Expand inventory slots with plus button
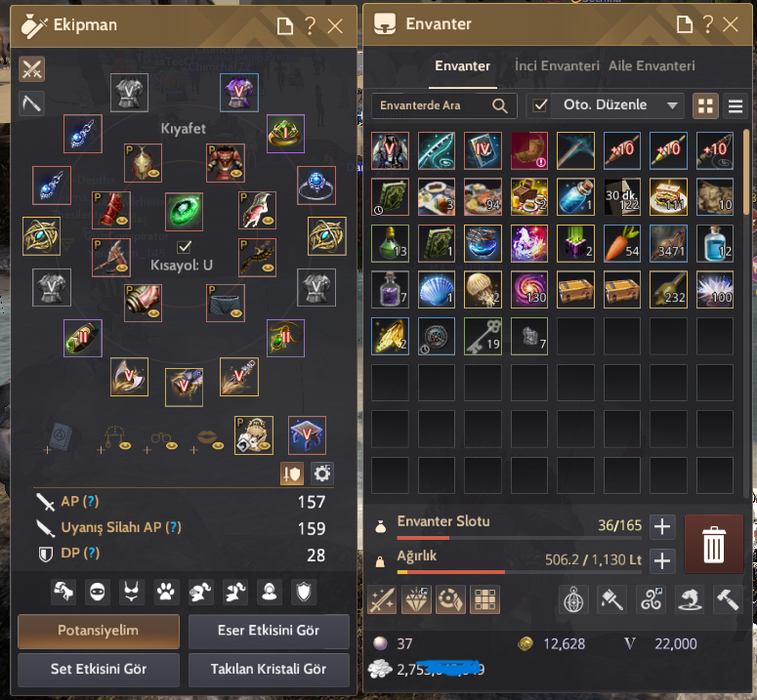 click(662, 526)
